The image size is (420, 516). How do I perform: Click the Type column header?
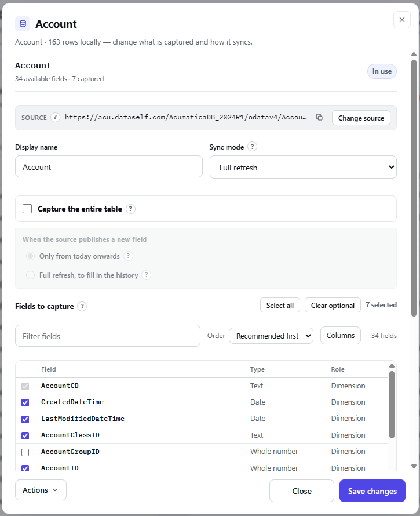[x=257, y=369]
